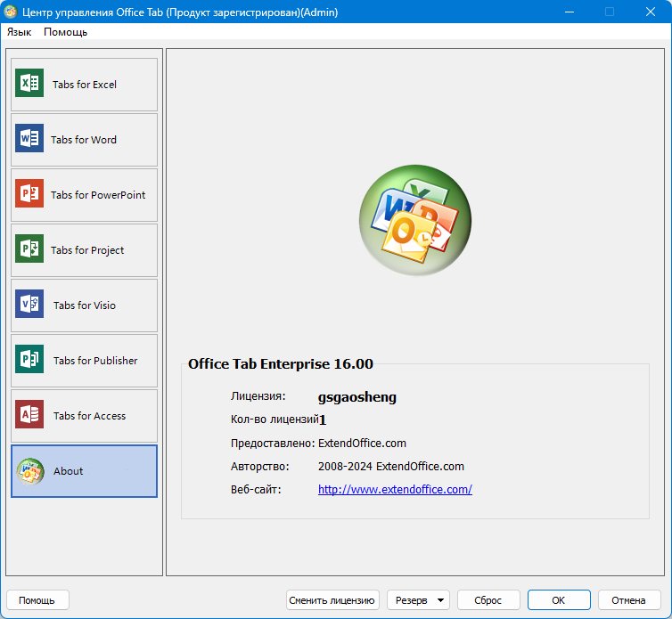Open the PowerPoint icon section
Screen dimensions: 672x619
click(x=29, y=193)
